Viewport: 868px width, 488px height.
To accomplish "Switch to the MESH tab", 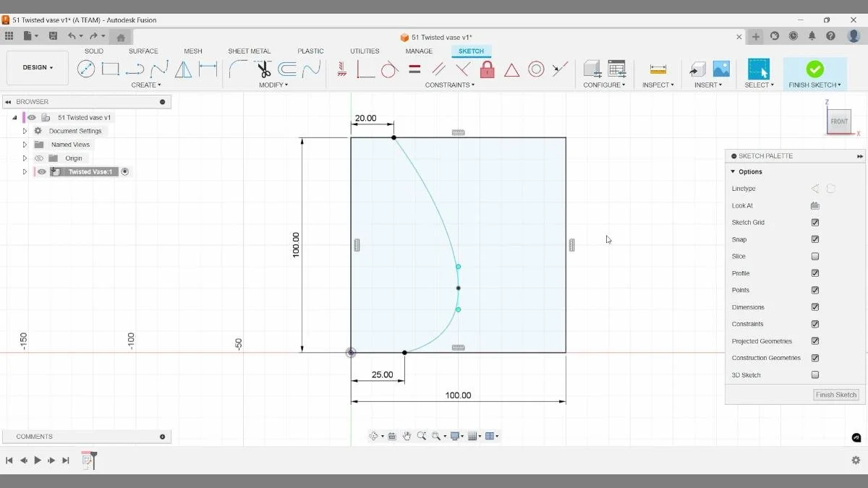I will [193, 51].
